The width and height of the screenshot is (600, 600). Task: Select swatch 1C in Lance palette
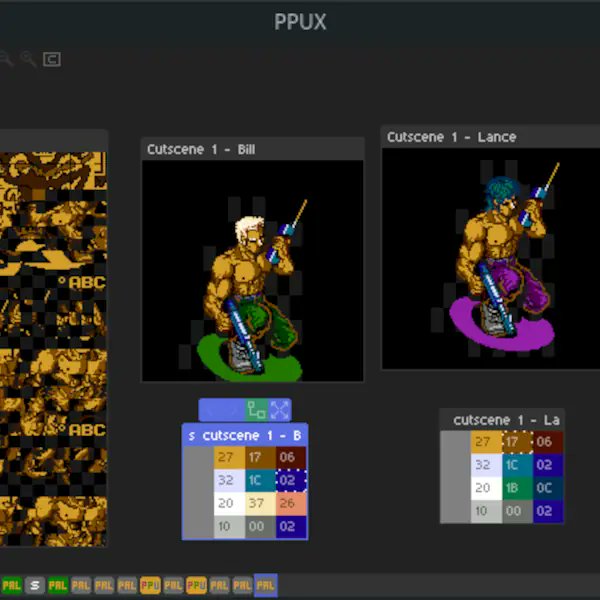click(x=517, y=465)
